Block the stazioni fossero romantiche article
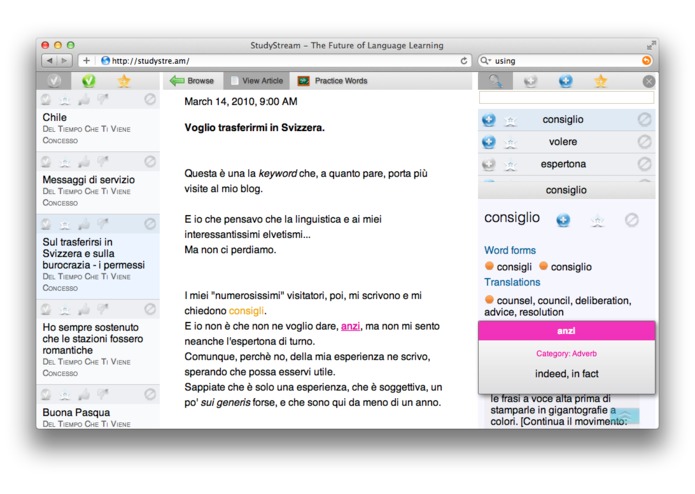 (x=150, y=309)
